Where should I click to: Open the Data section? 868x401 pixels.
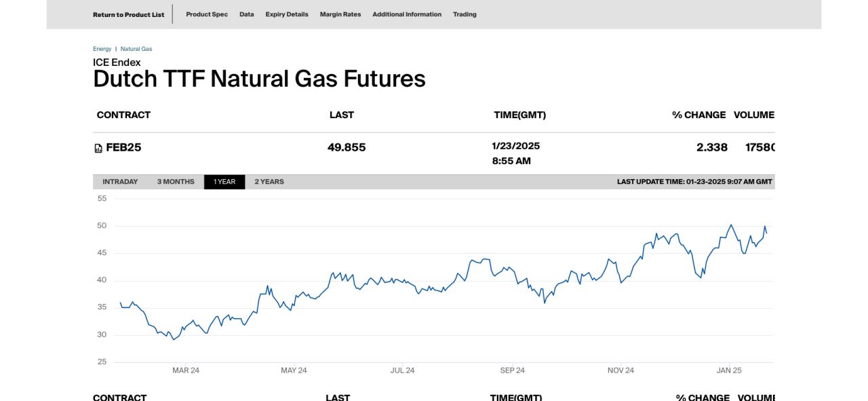(x=246, y=14)
